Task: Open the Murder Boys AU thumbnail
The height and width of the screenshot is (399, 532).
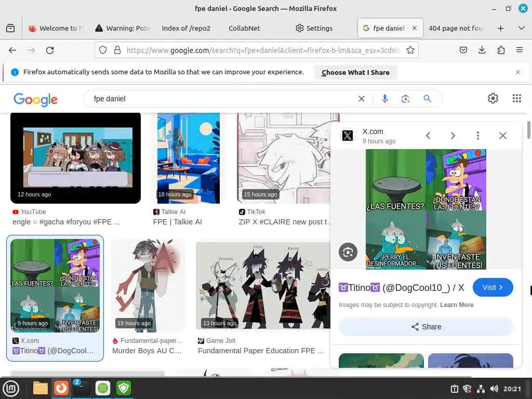Action: pos(148,286)
